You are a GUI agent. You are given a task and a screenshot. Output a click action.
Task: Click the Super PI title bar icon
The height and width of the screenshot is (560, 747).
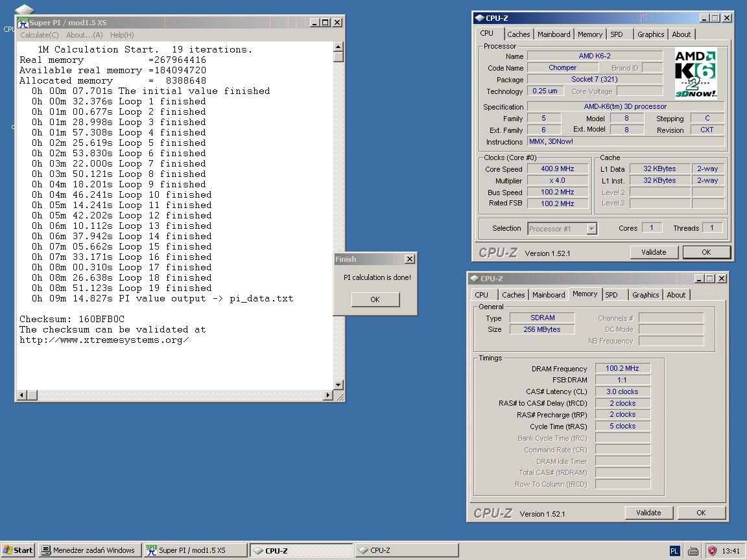pyautogui.click(x=23, y=23)
